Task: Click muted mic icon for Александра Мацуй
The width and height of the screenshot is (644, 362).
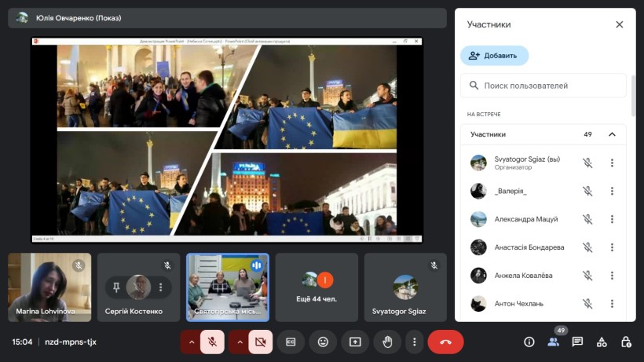Action: point(587,219)
